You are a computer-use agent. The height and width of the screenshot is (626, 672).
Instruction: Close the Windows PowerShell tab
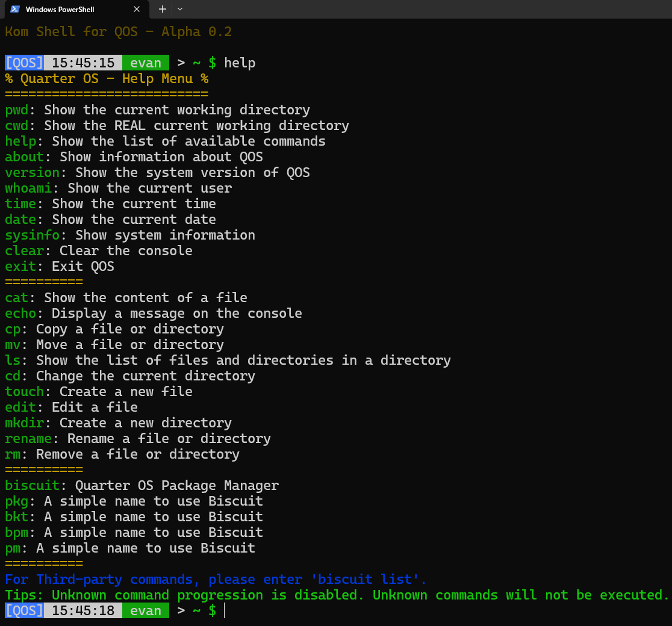[137, 9]
